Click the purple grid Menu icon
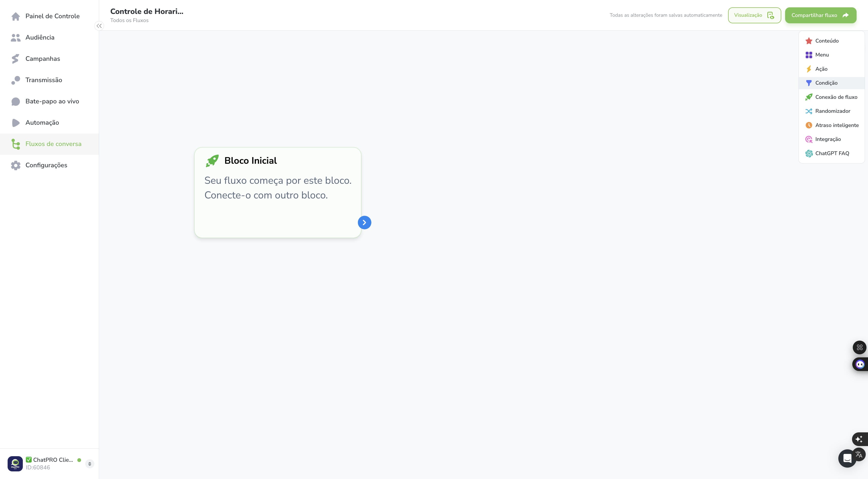 point(809,55)
